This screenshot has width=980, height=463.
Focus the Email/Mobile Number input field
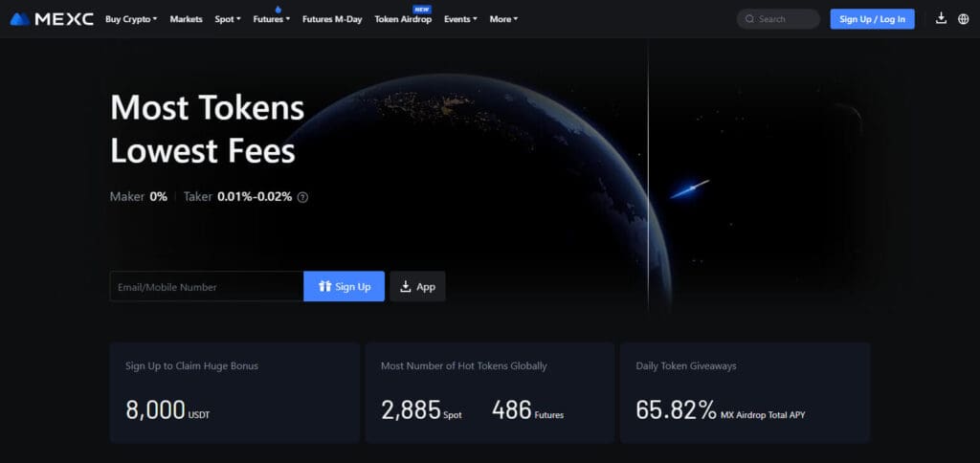[207, 287]
